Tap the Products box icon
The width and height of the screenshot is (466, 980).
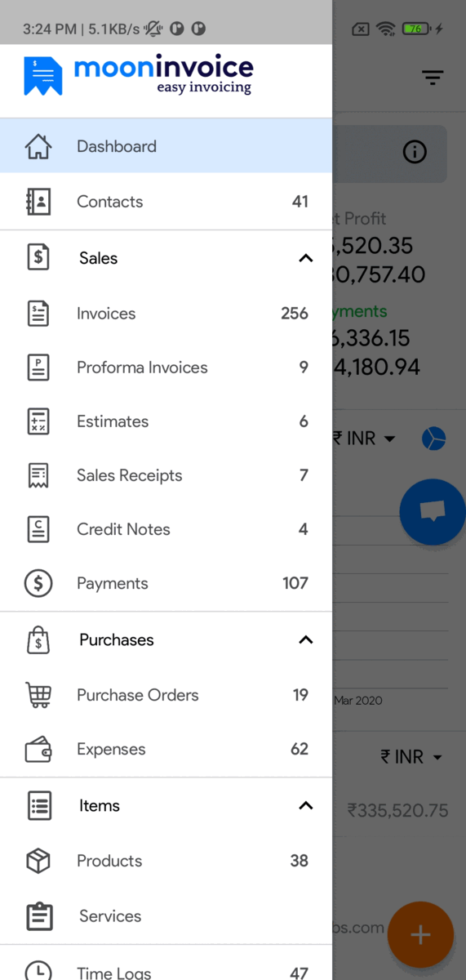pyautogui.click(x=38, y=861)
